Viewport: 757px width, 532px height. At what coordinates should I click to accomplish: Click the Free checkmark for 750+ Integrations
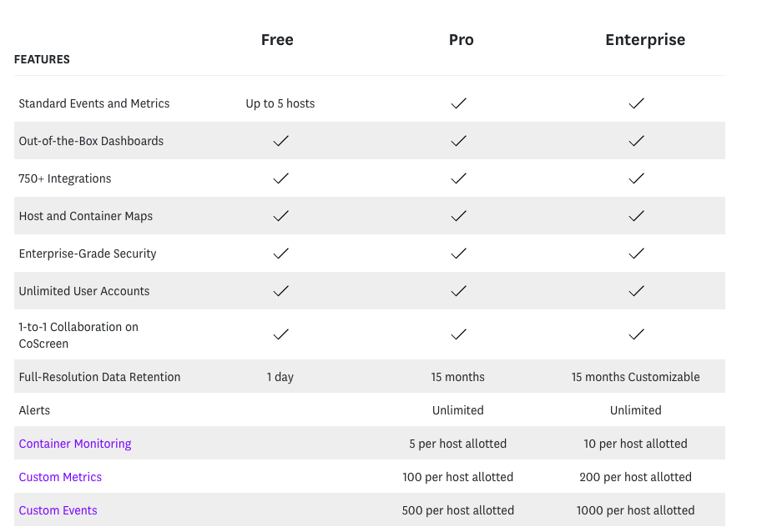point(281,178)
